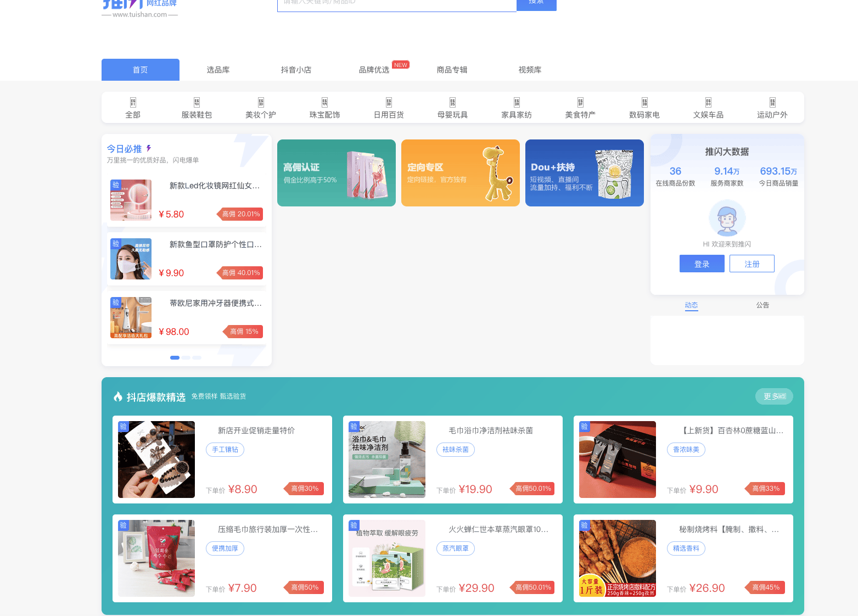
Task: Click the 蒸汽眼罩 tag
Action: point(456,548)
